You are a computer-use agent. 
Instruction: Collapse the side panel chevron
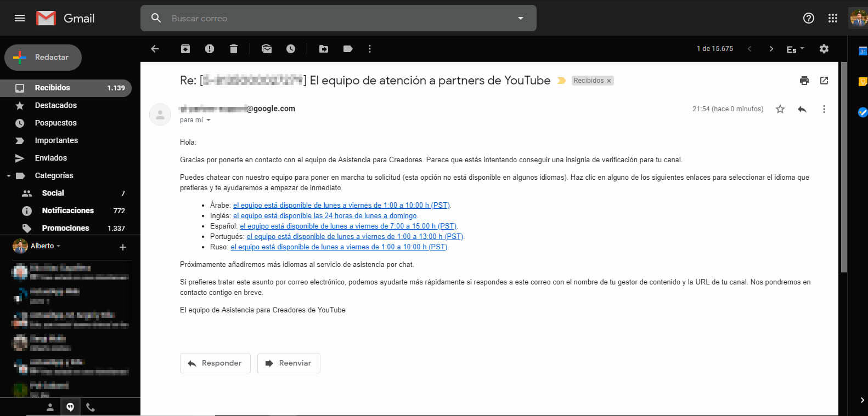pyautogui.click(x=862, y=400)
